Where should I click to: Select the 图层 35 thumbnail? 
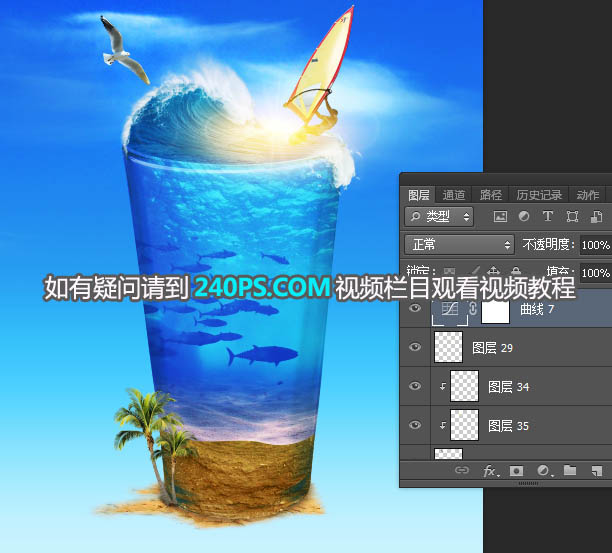pyautogui.click(x=464, y=425)
